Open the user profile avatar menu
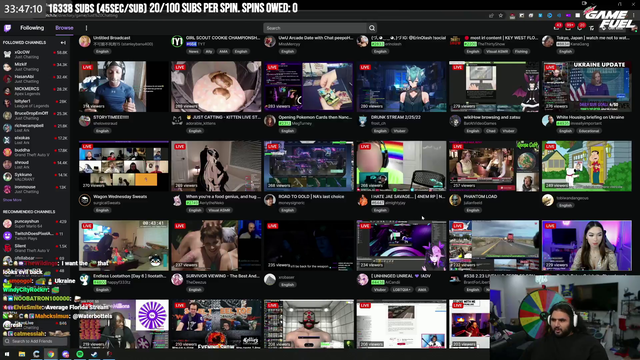The height and width of the screenshot is (360, 640). 633,29
